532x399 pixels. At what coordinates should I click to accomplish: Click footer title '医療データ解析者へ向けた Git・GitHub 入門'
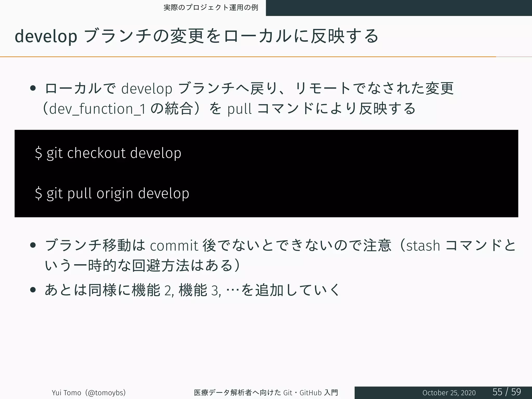[266, 393]
